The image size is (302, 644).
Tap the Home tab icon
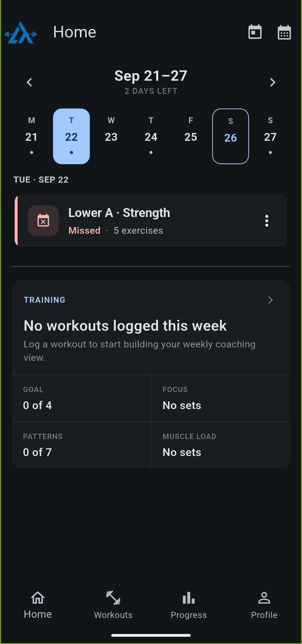38,598
